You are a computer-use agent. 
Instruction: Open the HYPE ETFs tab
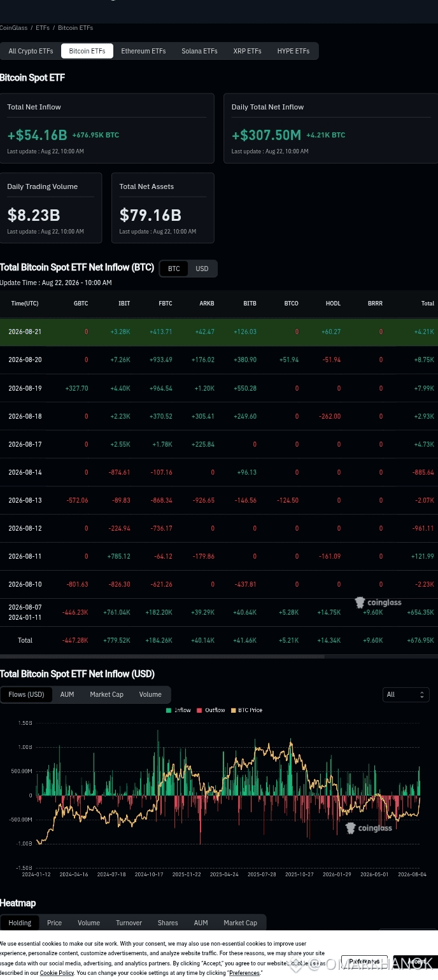pos(293,51)
